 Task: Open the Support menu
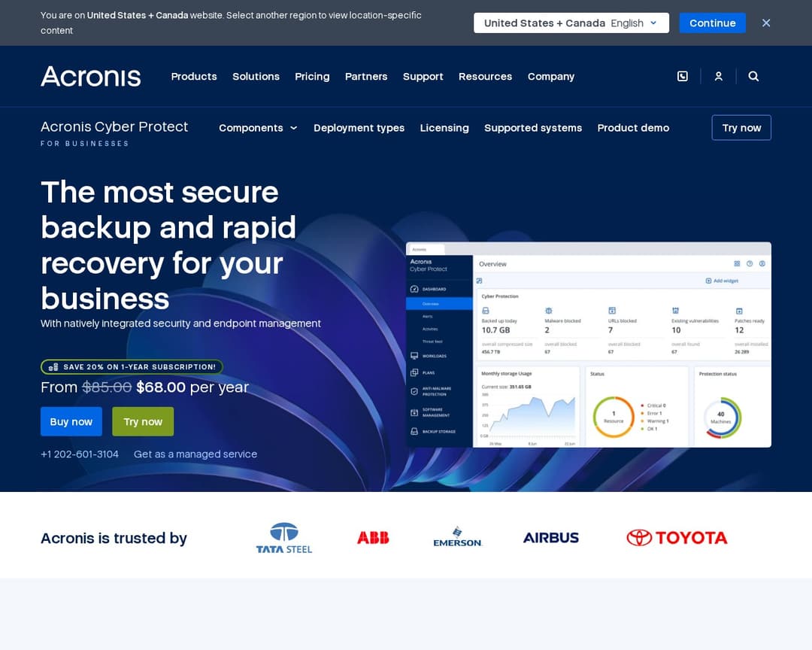423,76
